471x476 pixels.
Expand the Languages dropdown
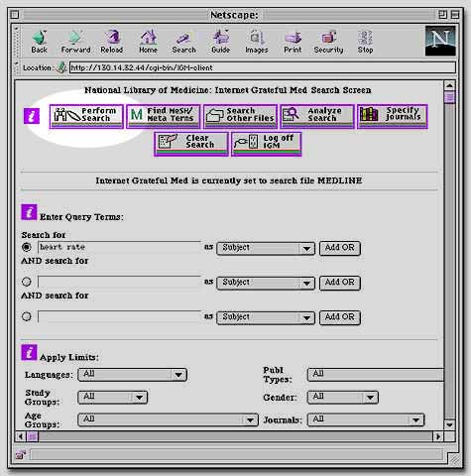pyautogui.click(x=132, y=375)
